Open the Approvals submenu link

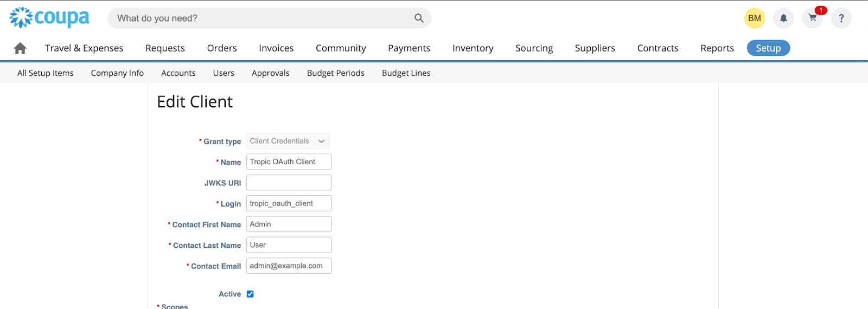pyautogui.click(x=270, y=73)
